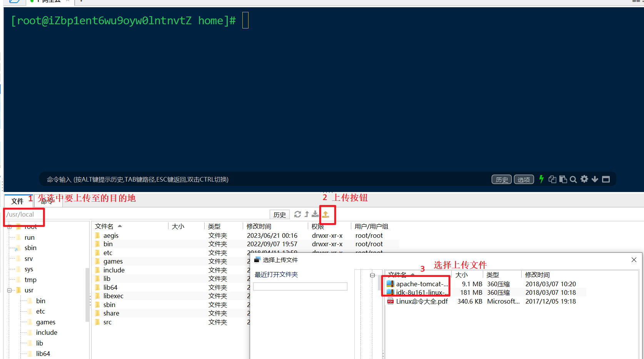Click the refresh icon in file panel toolbar
This screenshot has width=644, height=359.
coord(297,214)
